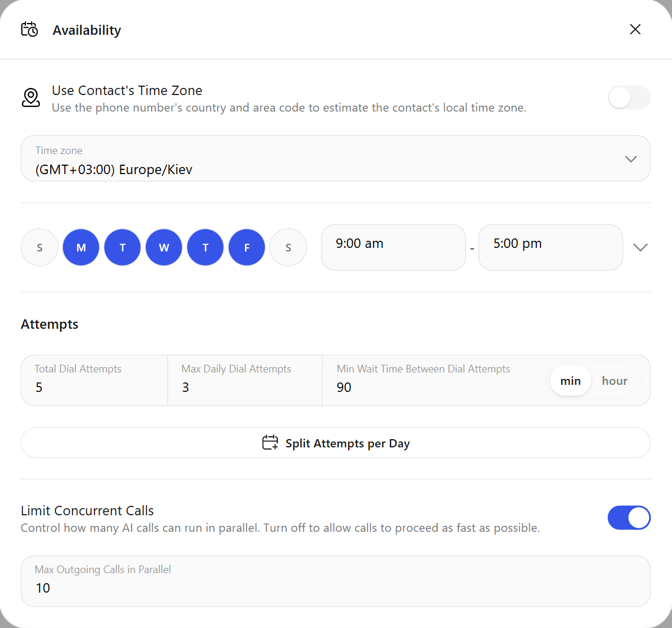Click the Attempts section heading
This screenshot has width=672, height=628.
(50, 324)
